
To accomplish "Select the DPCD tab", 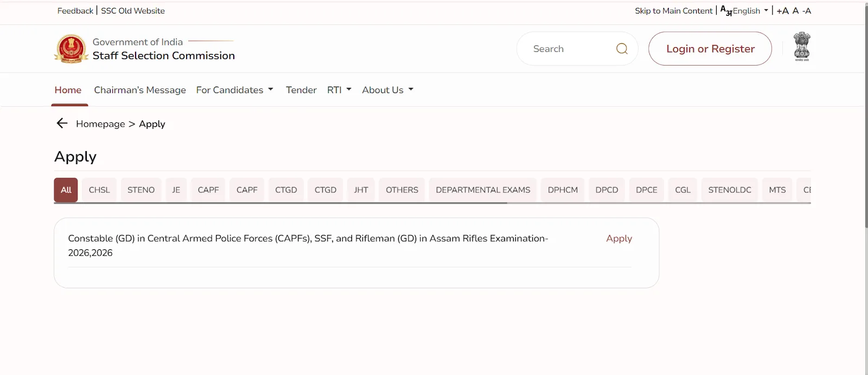I will click(607, 190).
